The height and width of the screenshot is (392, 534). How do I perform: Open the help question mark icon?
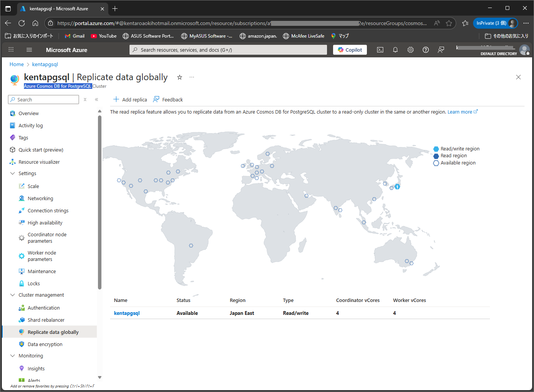[425, 49]
